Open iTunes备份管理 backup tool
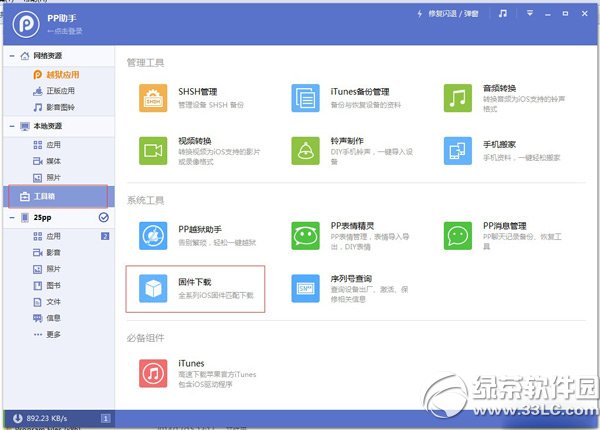This screenshot has height=430, width=600. click(x=306, y=97)
